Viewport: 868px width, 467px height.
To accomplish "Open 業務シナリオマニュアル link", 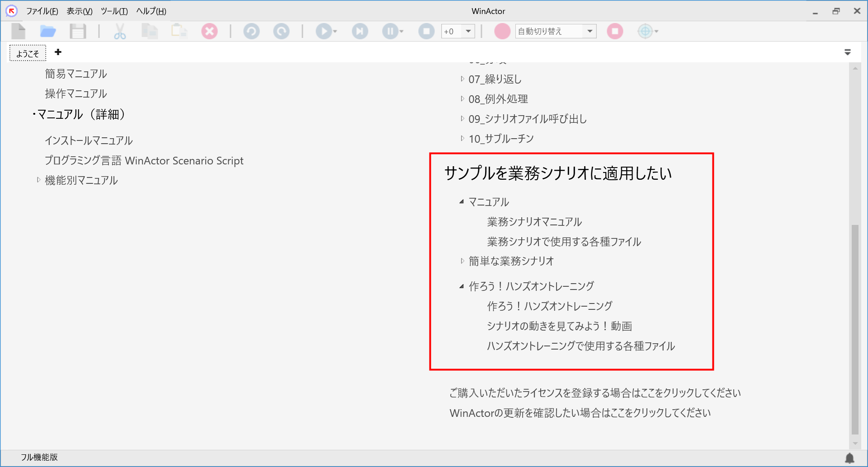I will tap(534, 222).
